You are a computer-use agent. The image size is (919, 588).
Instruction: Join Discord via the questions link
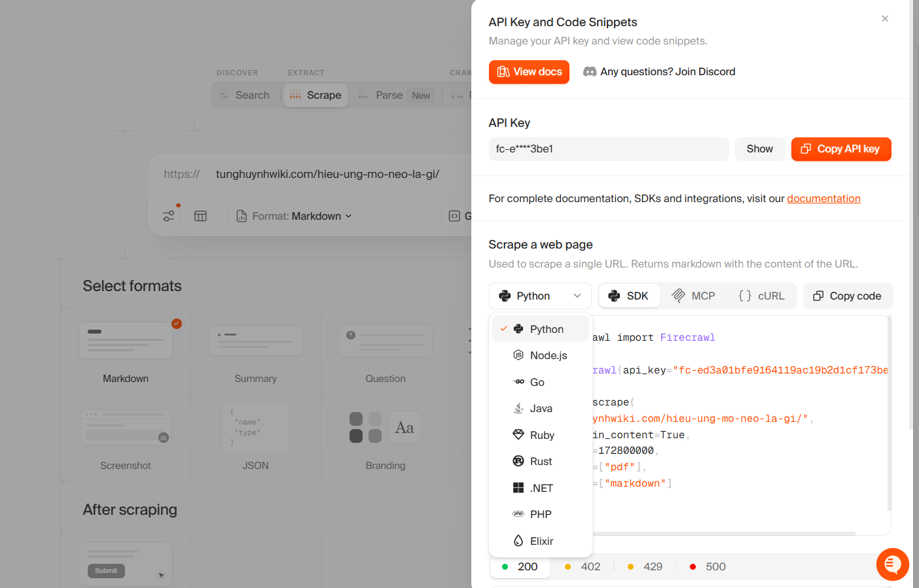click(x=659, y=72)
